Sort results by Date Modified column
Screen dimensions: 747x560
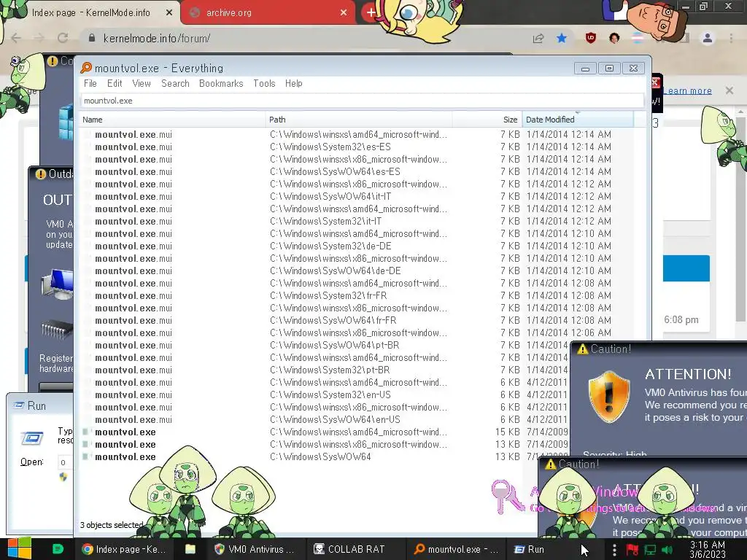(x=578, y=120)
